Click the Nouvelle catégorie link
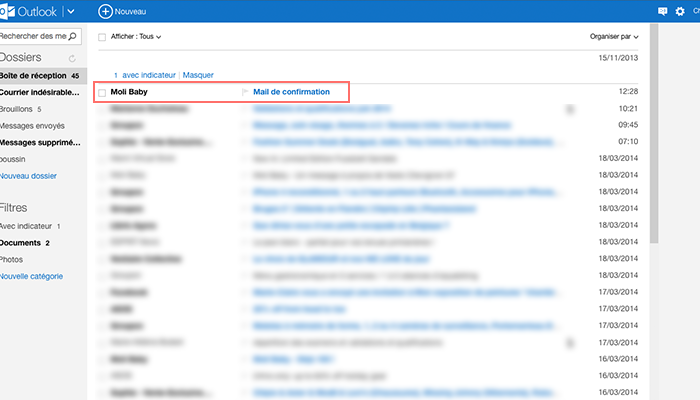This screenshot has height=400, width=700. (x=31, y=276)
